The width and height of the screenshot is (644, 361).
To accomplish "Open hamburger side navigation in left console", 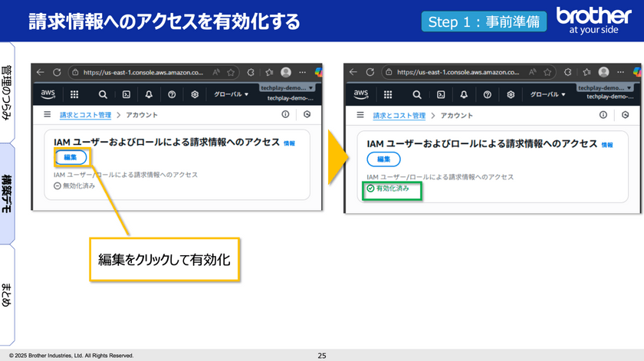I will tap(48, 115).
